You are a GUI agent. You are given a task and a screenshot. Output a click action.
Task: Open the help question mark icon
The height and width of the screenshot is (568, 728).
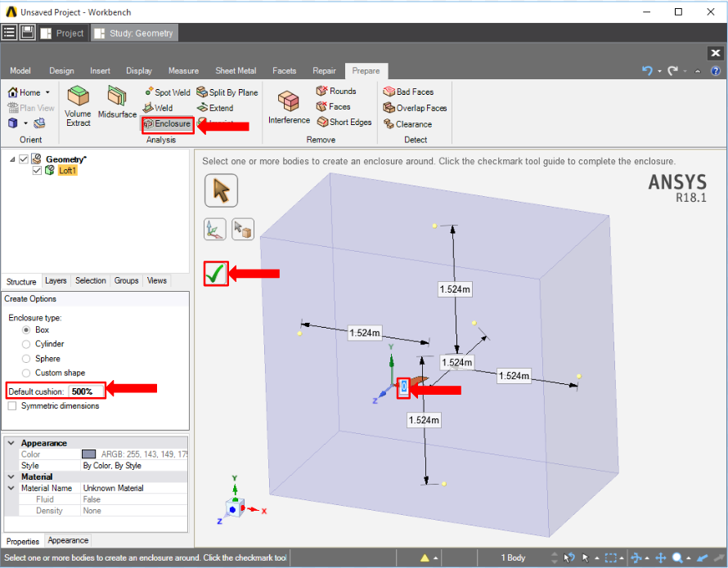[x=716, y=71]
